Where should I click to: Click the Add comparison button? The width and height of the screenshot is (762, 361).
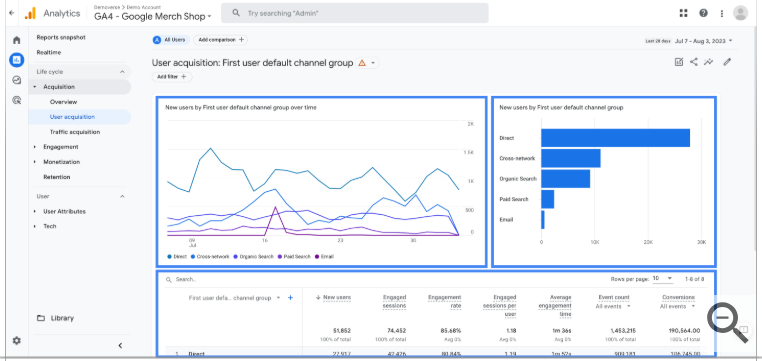[220, 40]
